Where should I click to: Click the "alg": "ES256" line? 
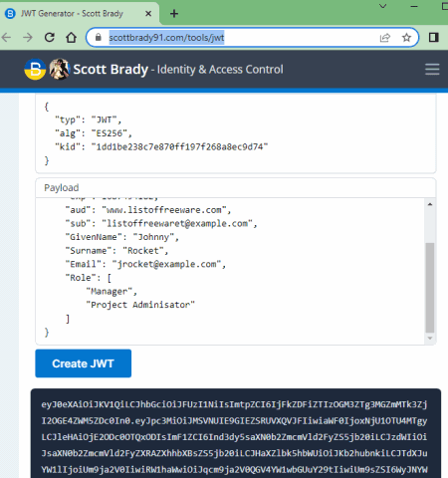[x=94, y=133]
